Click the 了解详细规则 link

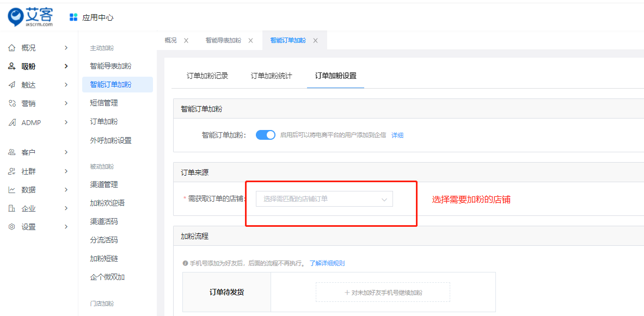coord(327,263)
